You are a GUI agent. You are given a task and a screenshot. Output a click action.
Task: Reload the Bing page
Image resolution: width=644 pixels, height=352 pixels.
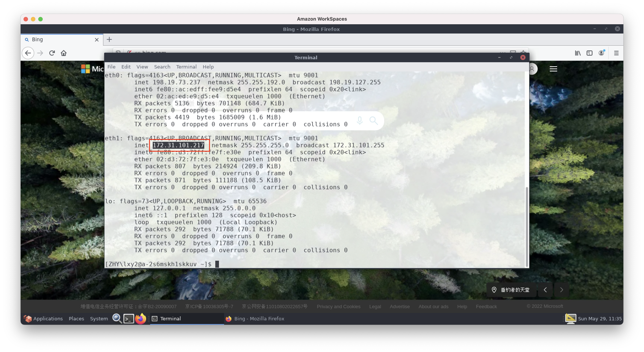coord(52,53)
